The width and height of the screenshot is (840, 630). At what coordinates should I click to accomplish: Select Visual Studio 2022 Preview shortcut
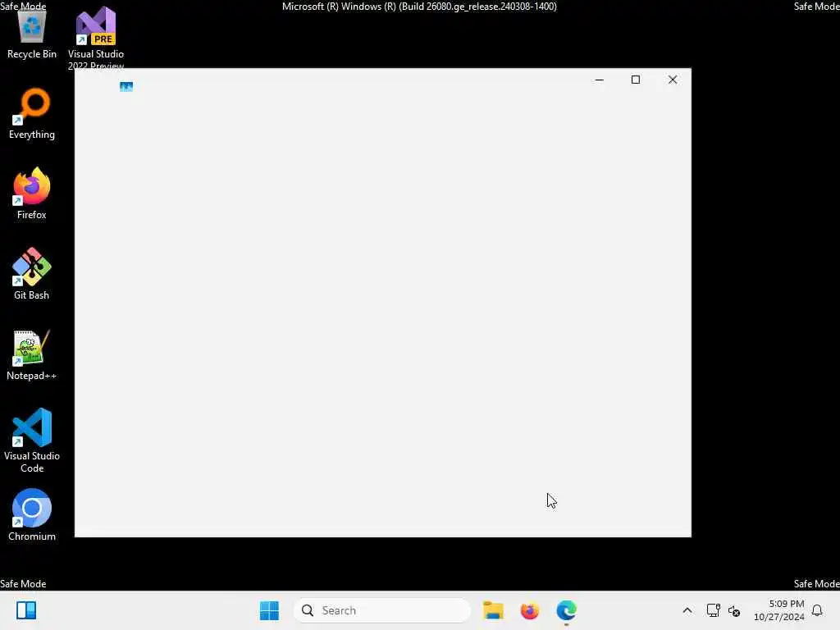coord(96,38)
